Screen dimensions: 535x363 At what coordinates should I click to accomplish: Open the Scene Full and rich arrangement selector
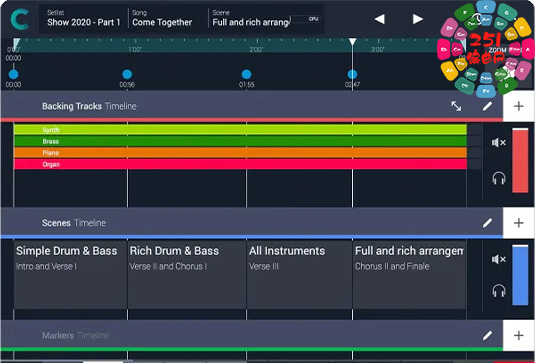pos(251,18)
